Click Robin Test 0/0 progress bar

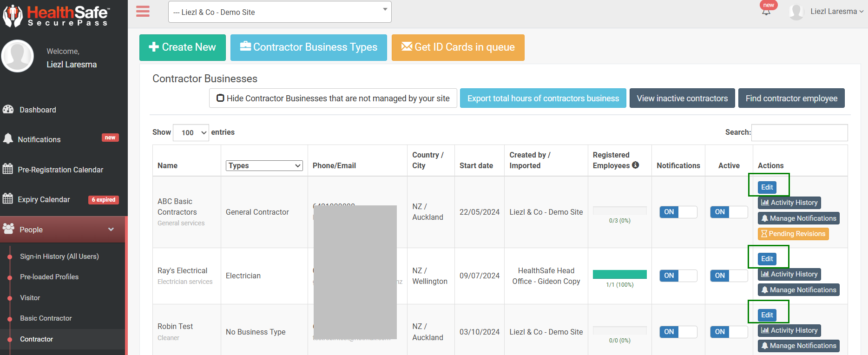[x=620, y=330]
